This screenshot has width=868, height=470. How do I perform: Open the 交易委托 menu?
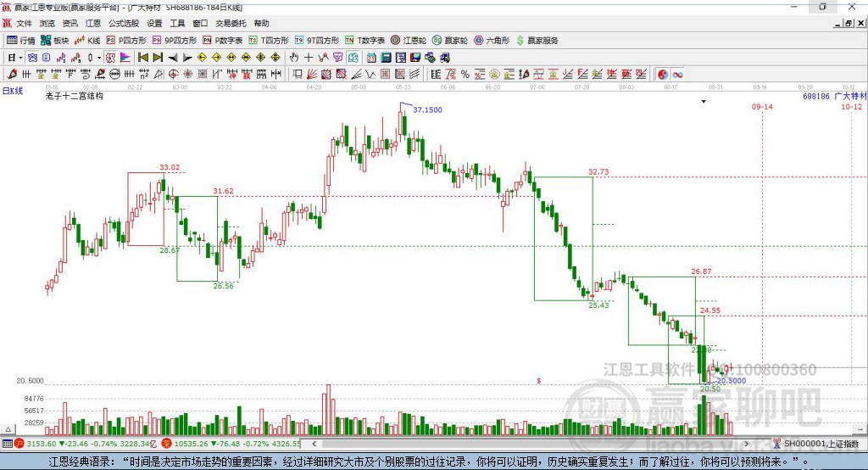tap(231, 23)
